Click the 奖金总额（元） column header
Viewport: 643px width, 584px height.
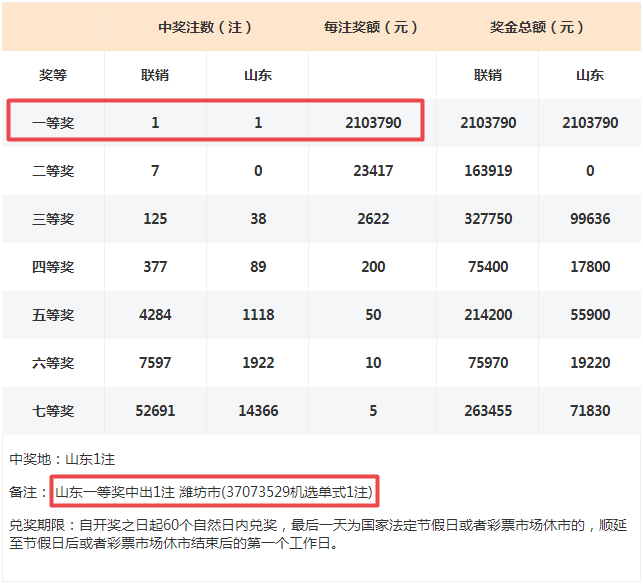538,27
